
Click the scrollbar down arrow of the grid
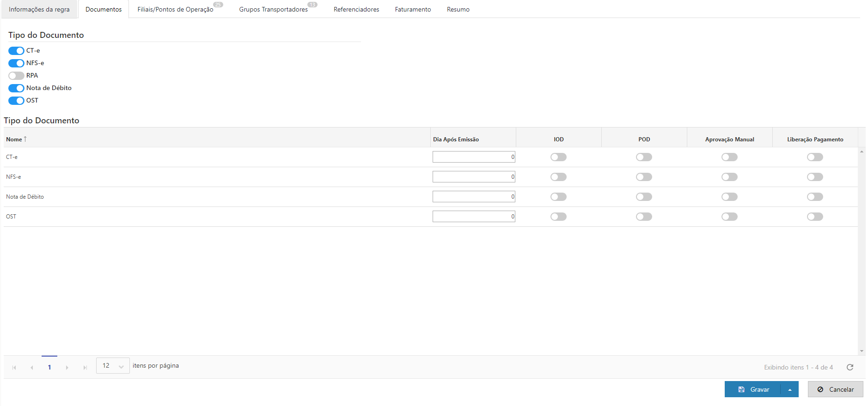pos(862,351)
